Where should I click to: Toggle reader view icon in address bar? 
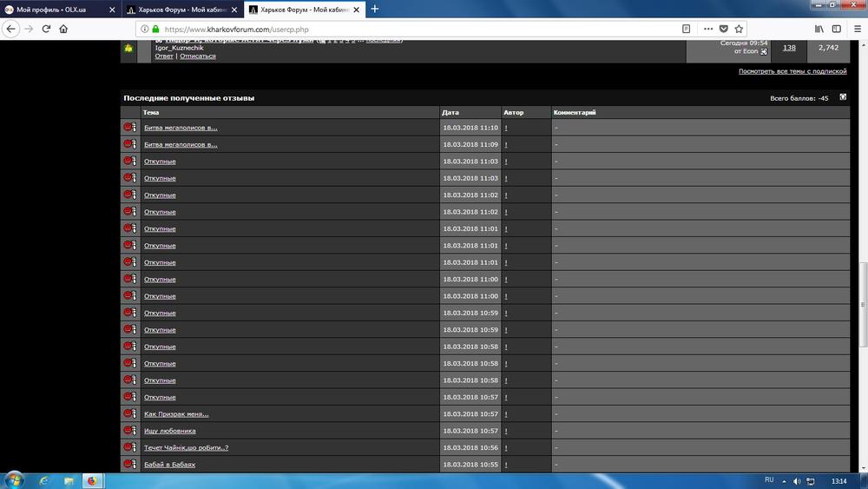pos(686,29)
